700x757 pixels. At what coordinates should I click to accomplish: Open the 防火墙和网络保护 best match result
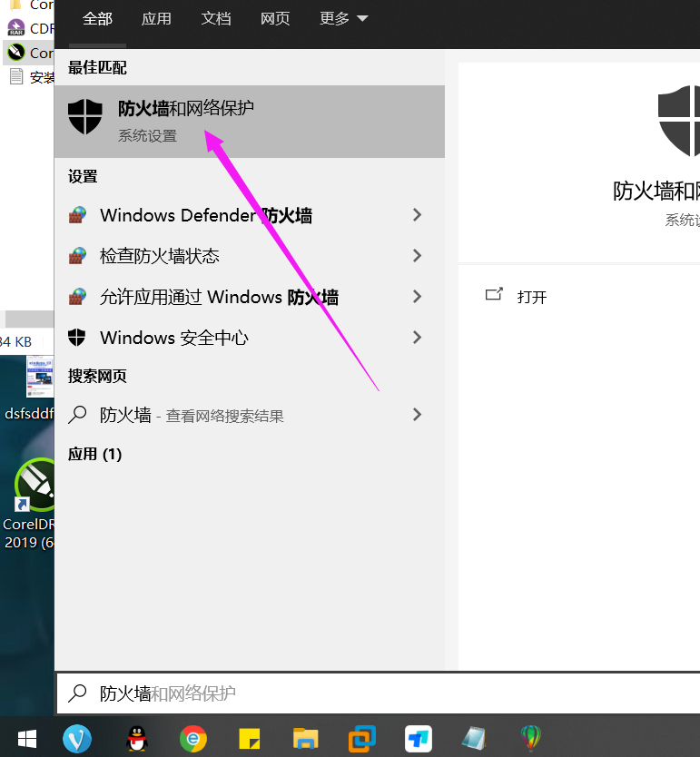(x=250, y=122)
